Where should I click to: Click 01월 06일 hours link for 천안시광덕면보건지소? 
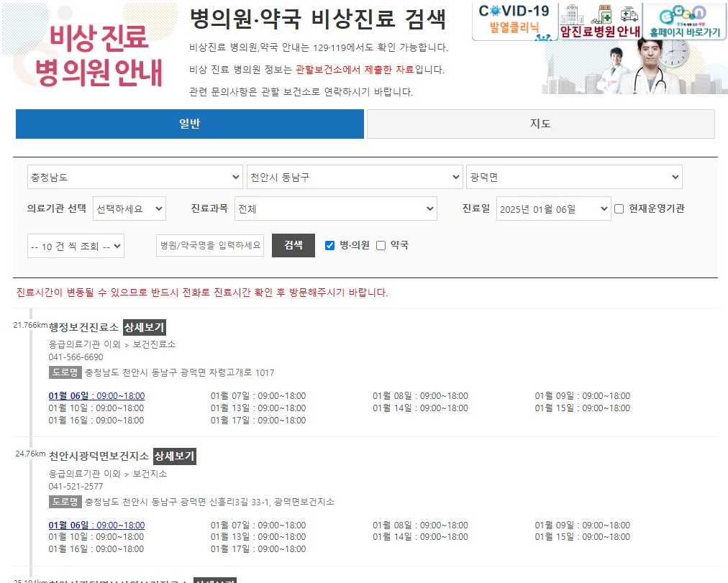pyautogui.click(x=96, y=525)
